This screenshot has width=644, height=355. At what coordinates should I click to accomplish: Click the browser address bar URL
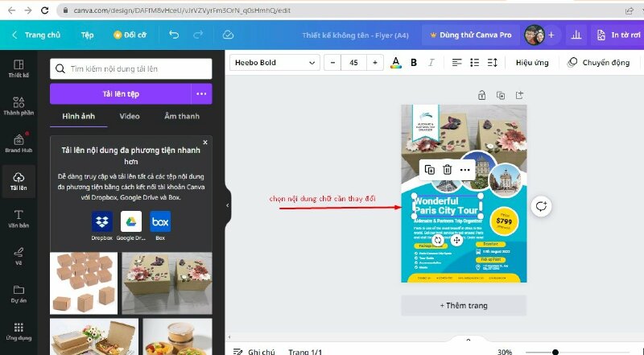coord(182,10)
